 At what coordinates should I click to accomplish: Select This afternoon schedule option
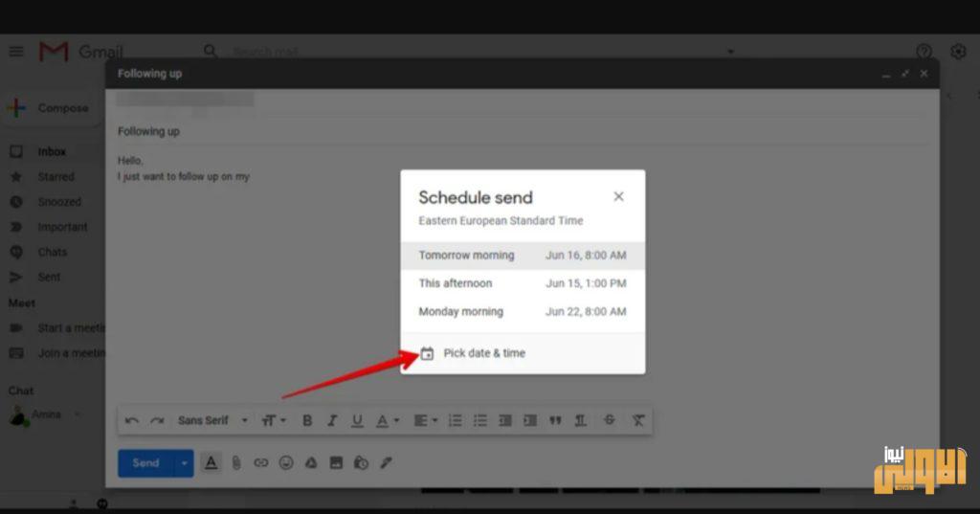click(x=523, y=283)
